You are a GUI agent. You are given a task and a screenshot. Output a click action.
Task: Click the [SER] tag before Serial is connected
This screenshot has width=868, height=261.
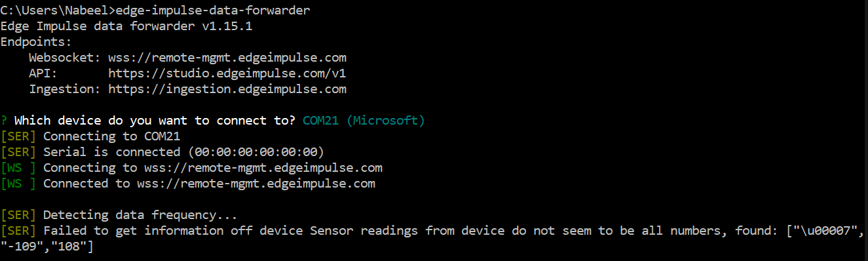18,152
